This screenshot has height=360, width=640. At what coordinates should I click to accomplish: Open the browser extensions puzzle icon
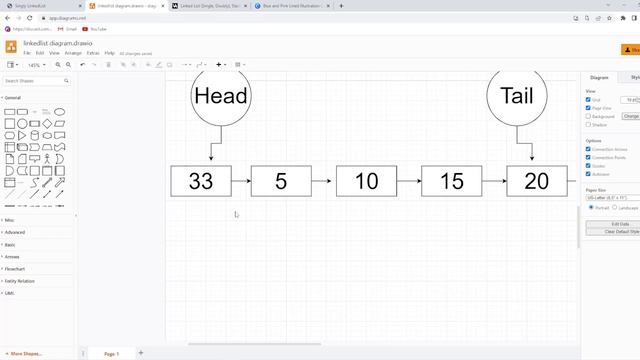[623, 18]
